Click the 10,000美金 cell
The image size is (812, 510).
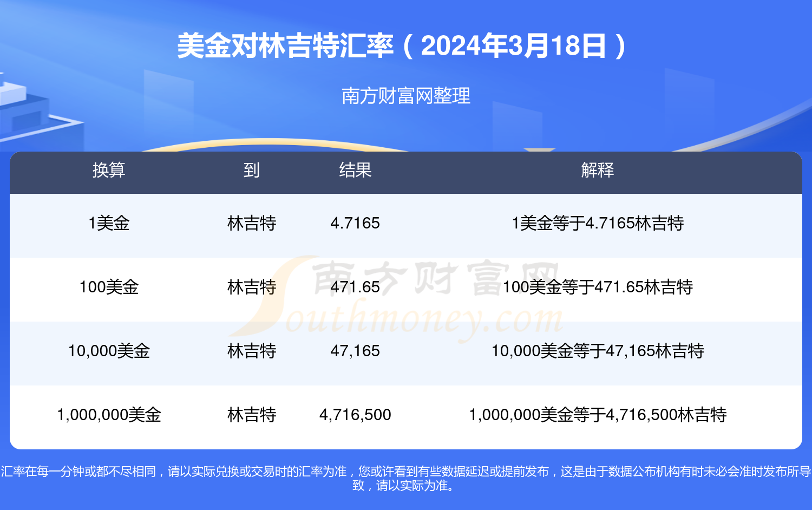tap(109, 351)
